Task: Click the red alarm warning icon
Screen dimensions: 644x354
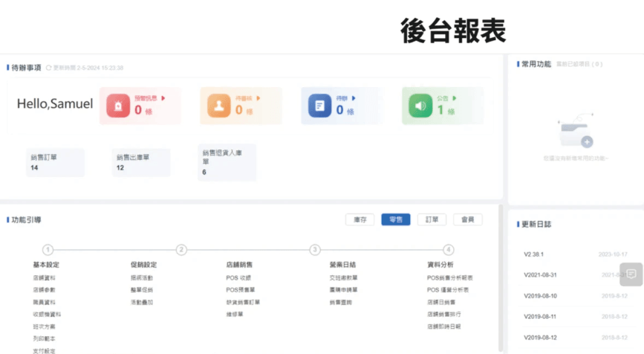Action: 118,106
